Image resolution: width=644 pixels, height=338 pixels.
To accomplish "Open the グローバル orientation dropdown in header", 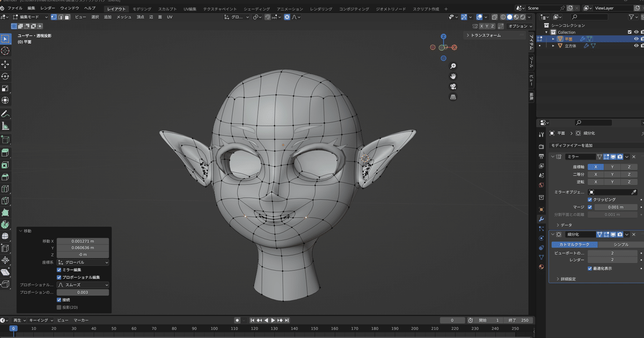I will [236, 17].
